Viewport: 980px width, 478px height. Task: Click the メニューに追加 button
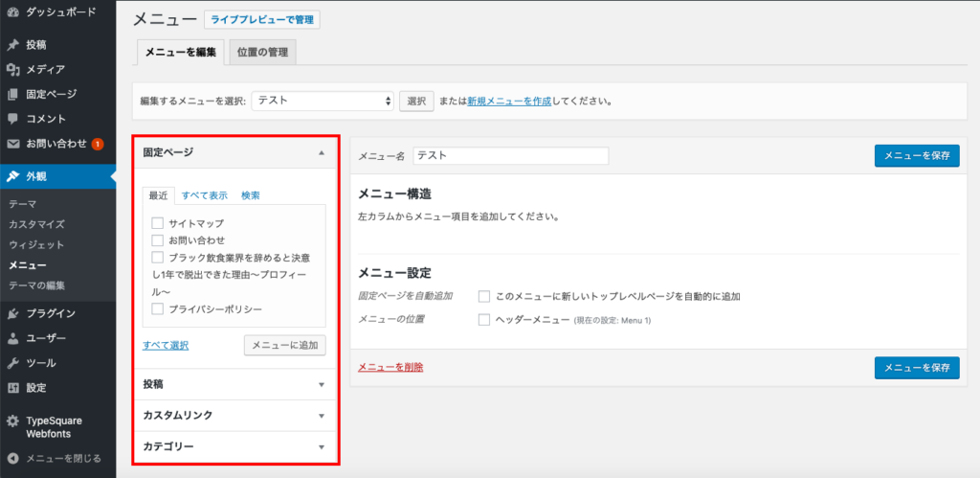point(285,345)
